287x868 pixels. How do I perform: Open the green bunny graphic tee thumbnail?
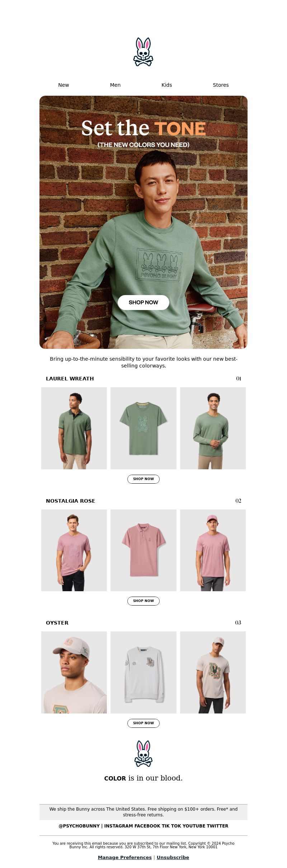[143, 428]
